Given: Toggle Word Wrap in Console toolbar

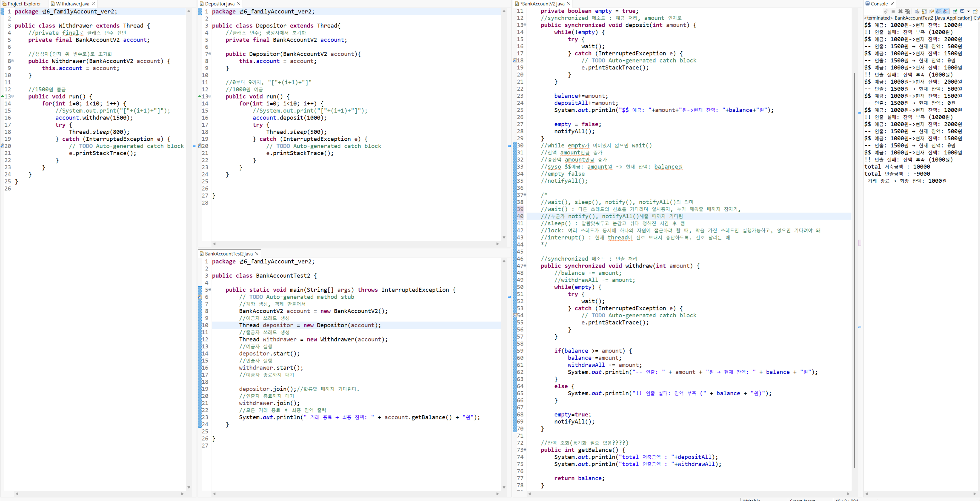Looking at the screenshot, I should [x=931, y=11].
